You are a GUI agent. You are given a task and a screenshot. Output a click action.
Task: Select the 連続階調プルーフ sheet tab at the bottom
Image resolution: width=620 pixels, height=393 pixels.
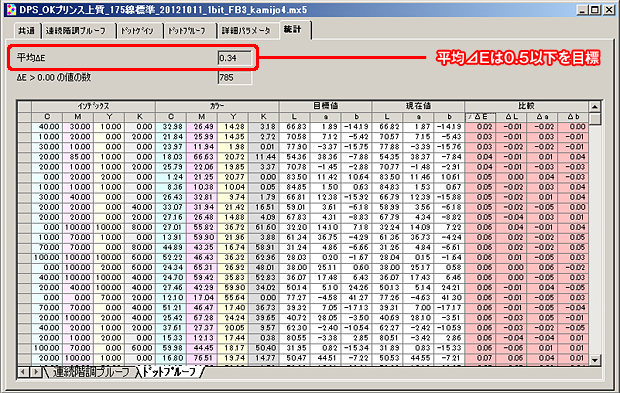click(91, 372)
